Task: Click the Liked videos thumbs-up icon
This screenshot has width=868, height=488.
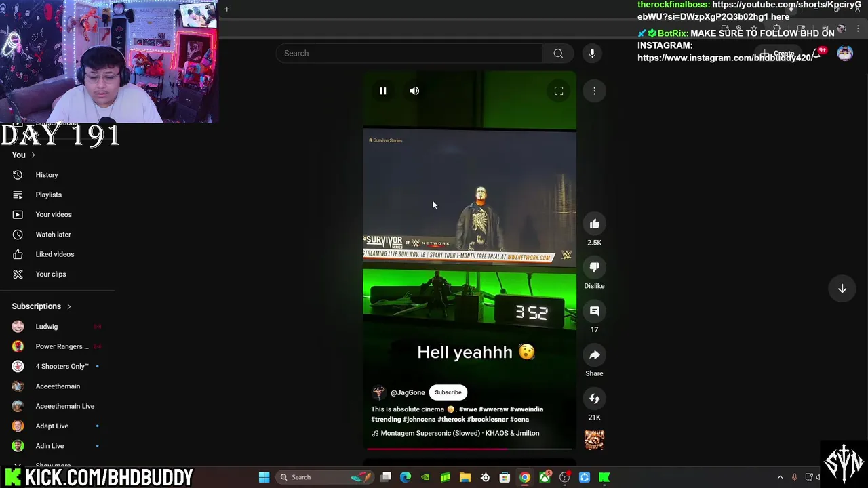Action: coord(18,254)
